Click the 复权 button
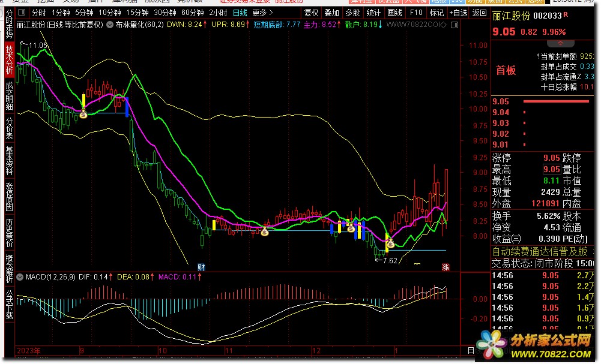Image resolution: width=601 pixels, height=364 pixels. click(x=311, y=13)
